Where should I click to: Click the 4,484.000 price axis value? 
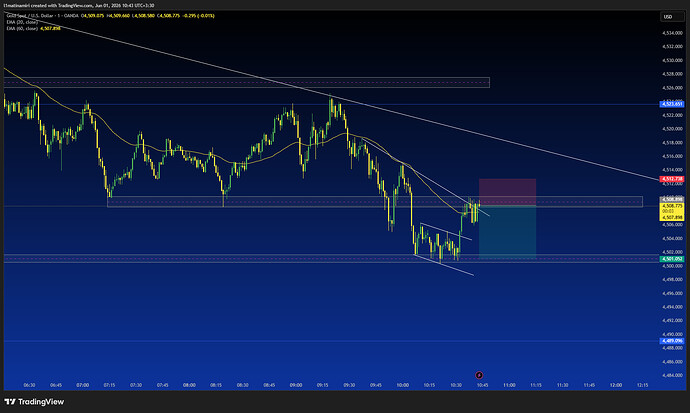pyautogui.click(x=672, y=375)
